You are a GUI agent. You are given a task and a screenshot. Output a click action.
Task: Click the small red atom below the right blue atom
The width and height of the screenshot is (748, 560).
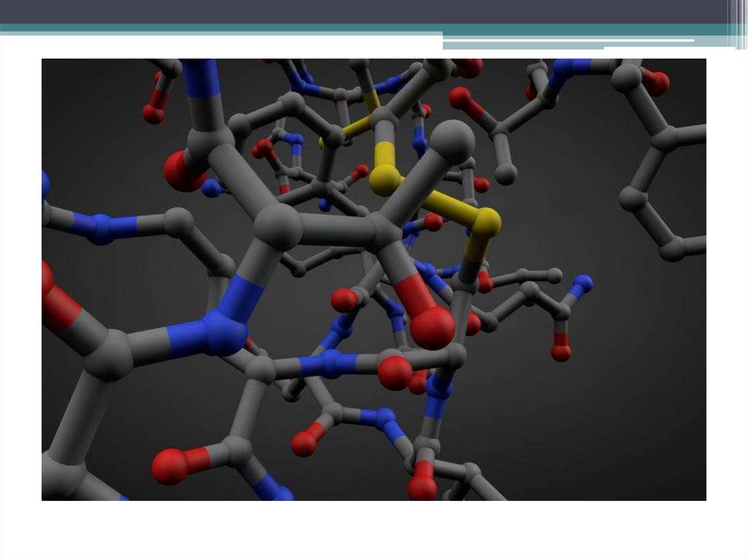561,353
